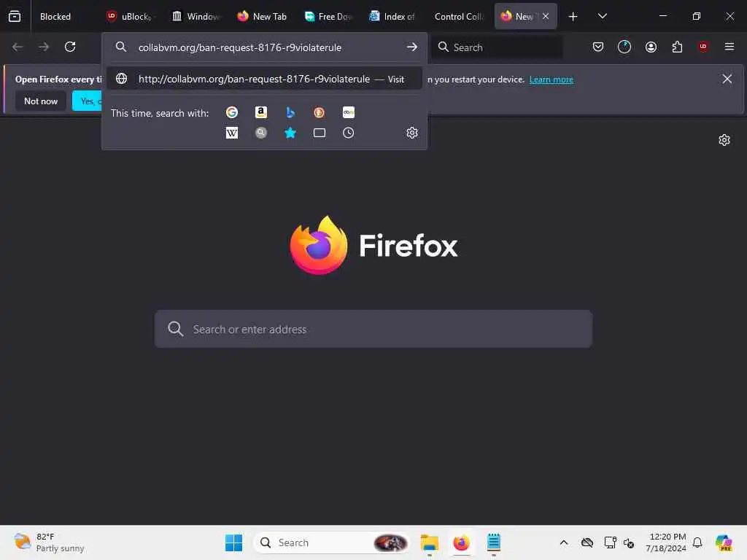Viewport: 747px width, 560px height.
Task: Open the OneDrive cloud tray icon
Action: coord(587,542)
